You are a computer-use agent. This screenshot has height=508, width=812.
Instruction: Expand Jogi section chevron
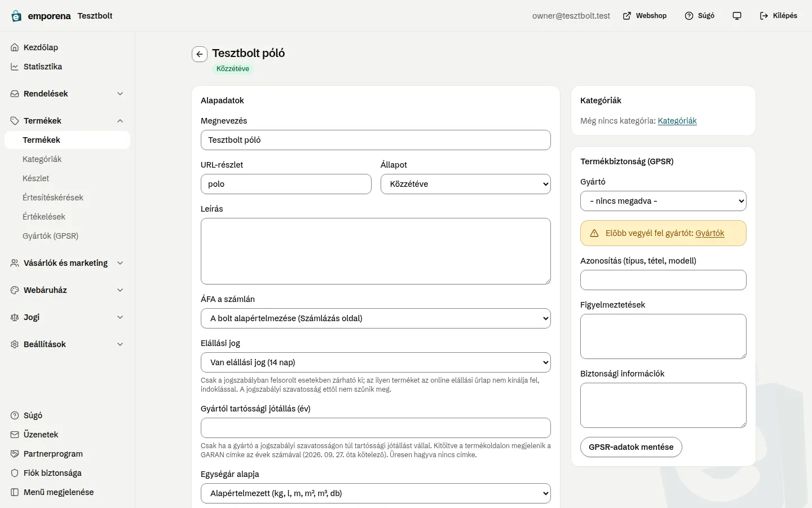(120, 317)
